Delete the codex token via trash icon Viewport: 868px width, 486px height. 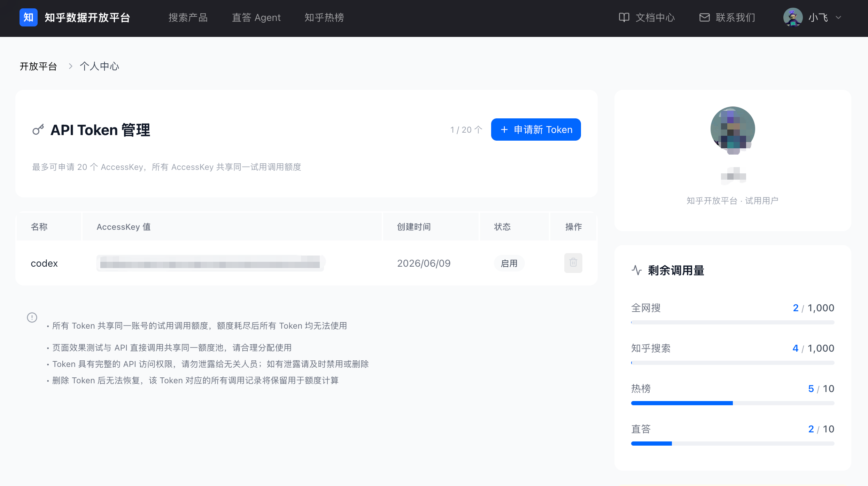(573, 263)
